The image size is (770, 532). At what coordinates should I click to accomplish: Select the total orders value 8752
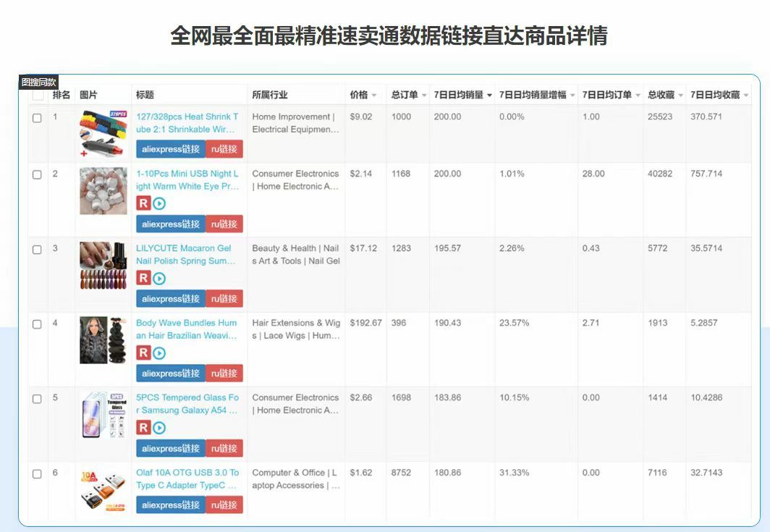pyautogui.click(x=401, y=473)
